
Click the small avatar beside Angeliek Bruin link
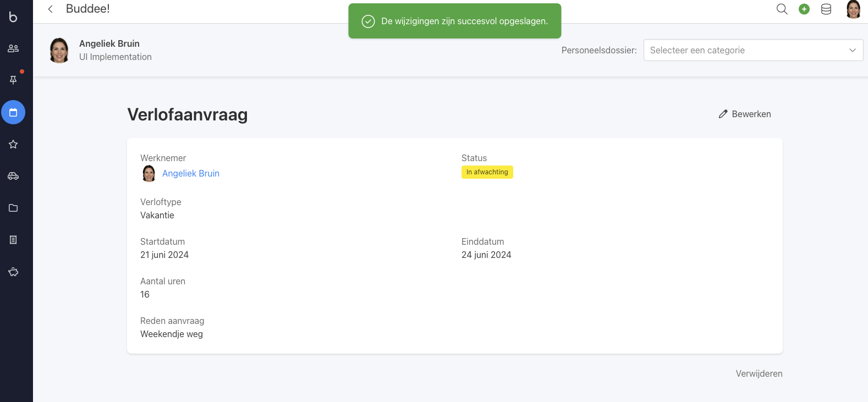coord(149,173)
